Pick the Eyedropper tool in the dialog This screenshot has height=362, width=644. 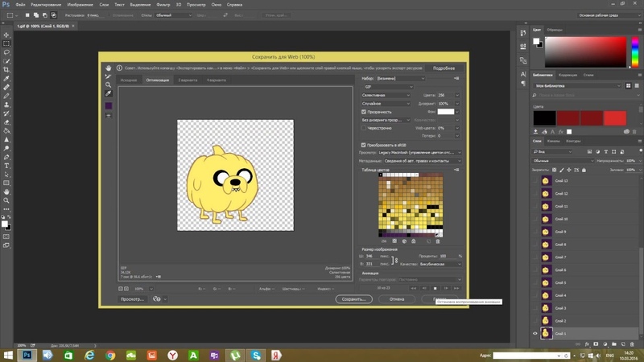tap(109, 94)
